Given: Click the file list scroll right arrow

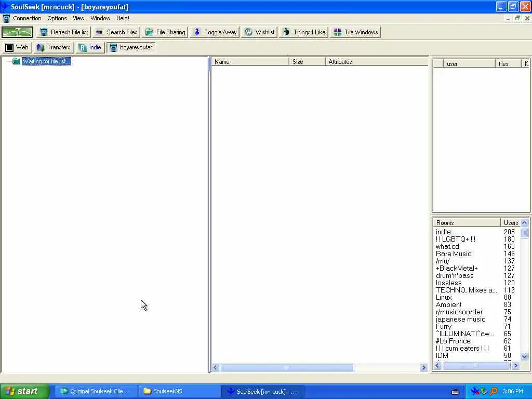Looking at the screenshot, I should 423,368.
